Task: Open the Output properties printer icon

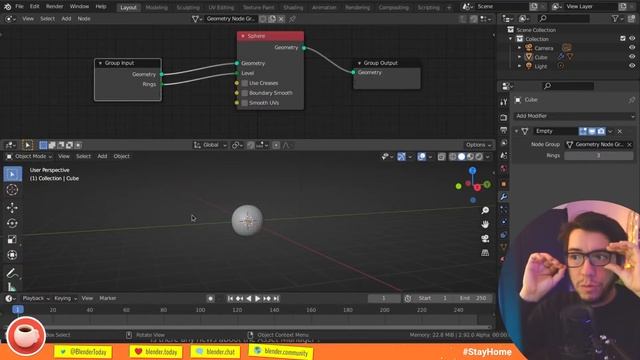Action: pyautogui.click(x=504, y=130)
